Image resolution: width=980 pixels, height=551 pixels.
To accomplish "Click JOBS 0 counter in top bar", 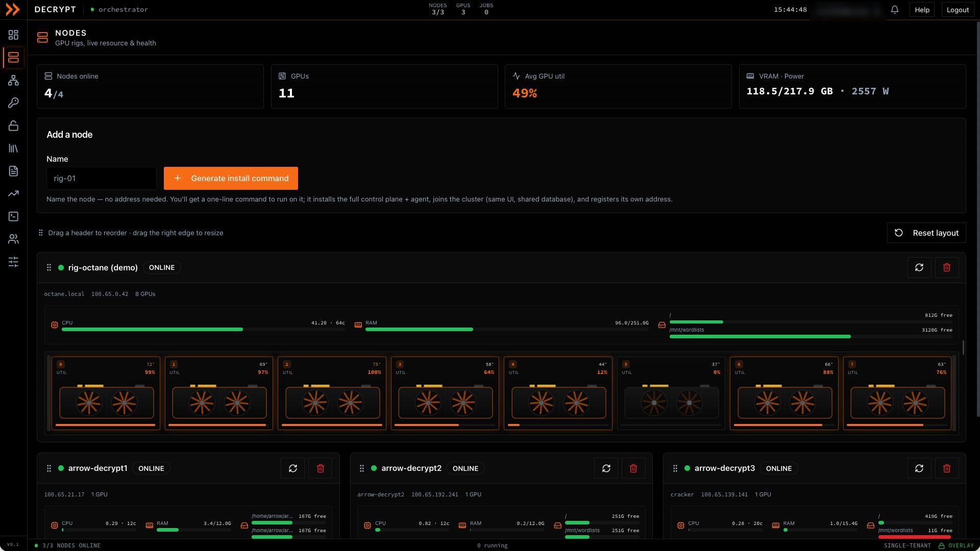I will (486, 9).
